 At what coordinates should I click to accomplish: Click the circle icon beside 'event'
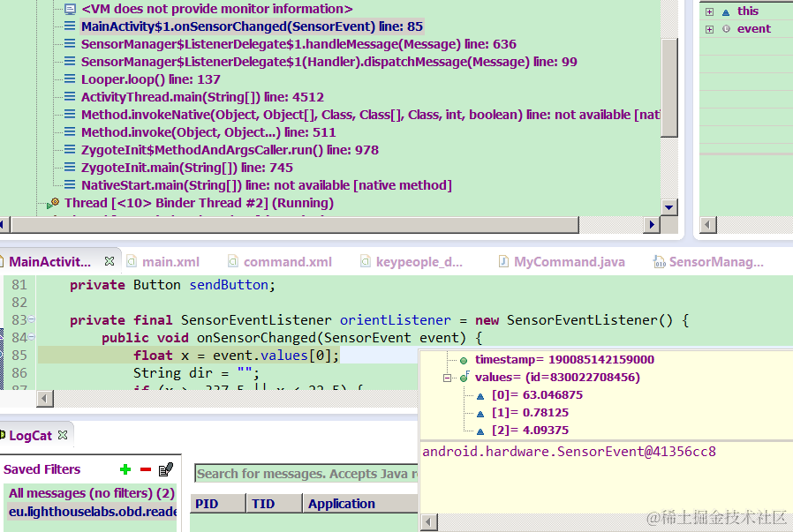[726, 29]
